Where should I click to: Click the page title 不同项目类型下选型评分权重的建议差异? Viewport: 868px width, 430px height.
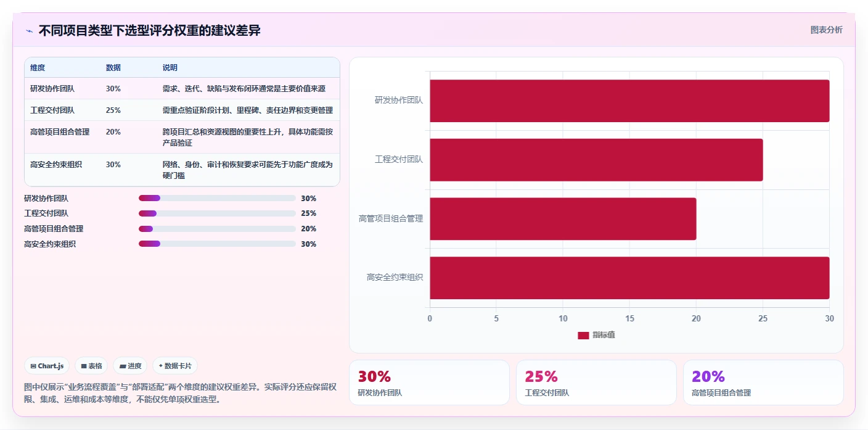pyautogui.click(x=149, y=30)
